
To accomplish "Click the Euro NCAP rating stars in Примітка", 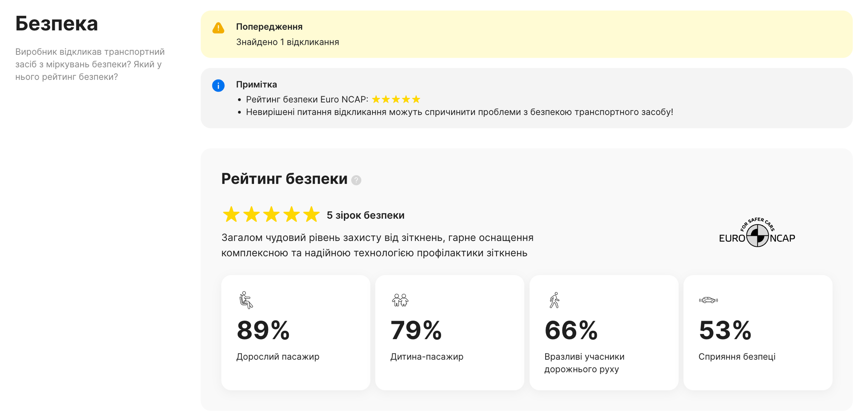I will 396,99.
